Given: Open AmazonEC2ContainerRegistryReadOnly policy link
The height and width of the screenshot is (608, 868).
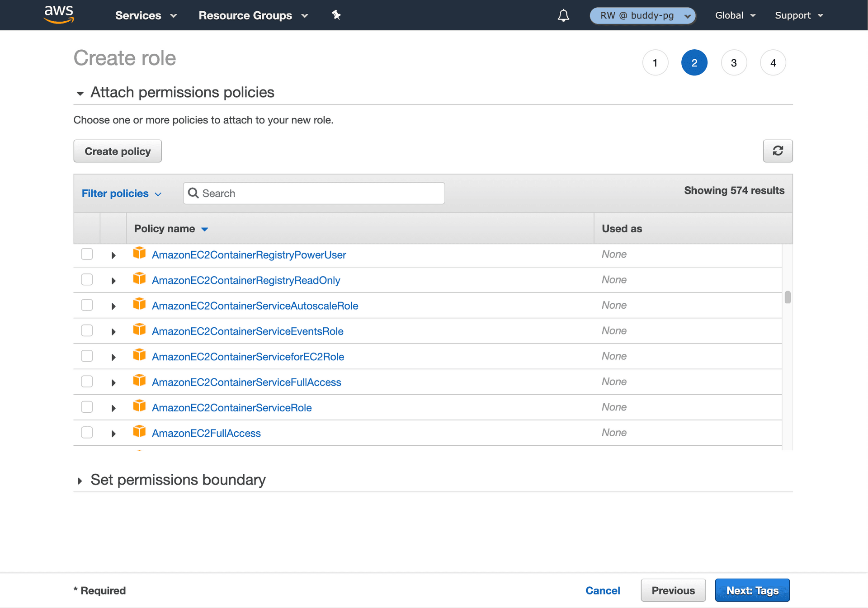Looking at the screenshot, I should [246, 280].
